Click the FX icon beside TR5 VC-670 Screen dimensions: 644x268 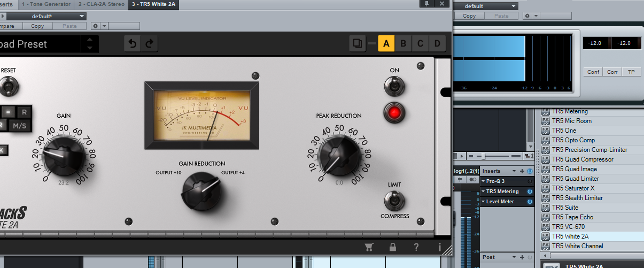[546, 227]
